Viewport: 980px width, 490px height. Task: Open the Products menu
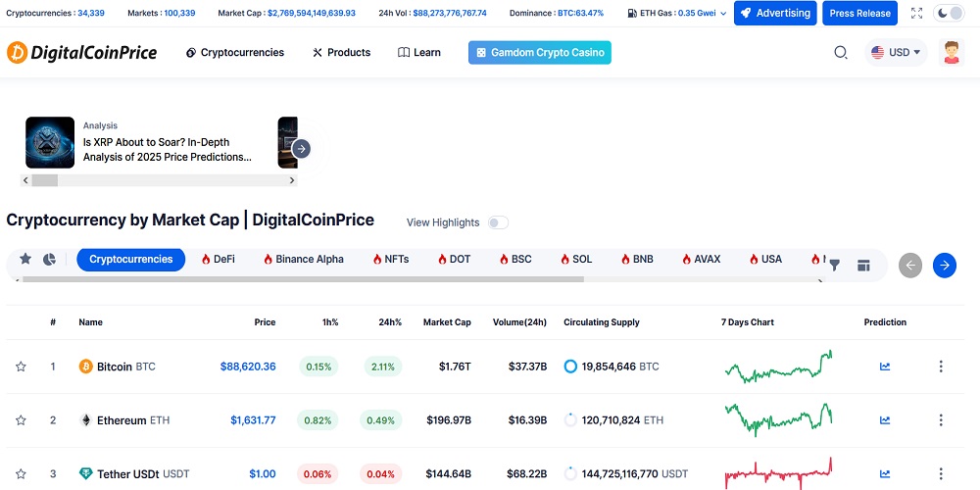(341, 53)
